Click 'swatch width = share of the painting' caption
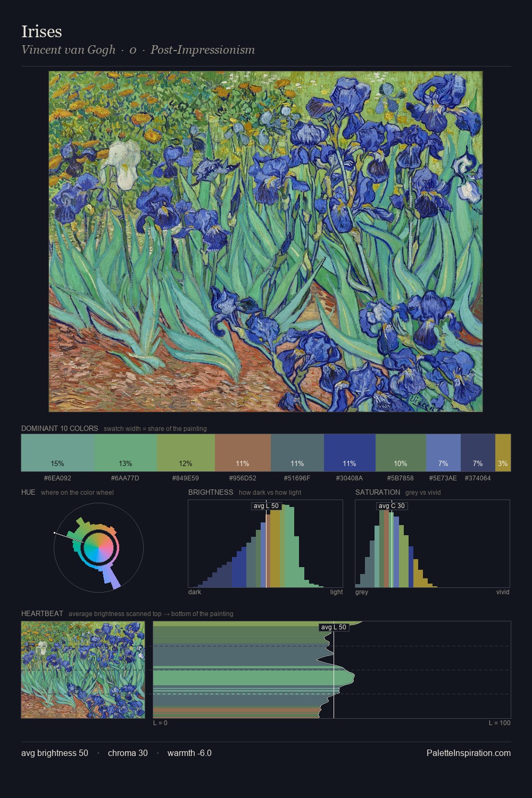The width and height of the screenshot is (532, 798). [155, 429]
